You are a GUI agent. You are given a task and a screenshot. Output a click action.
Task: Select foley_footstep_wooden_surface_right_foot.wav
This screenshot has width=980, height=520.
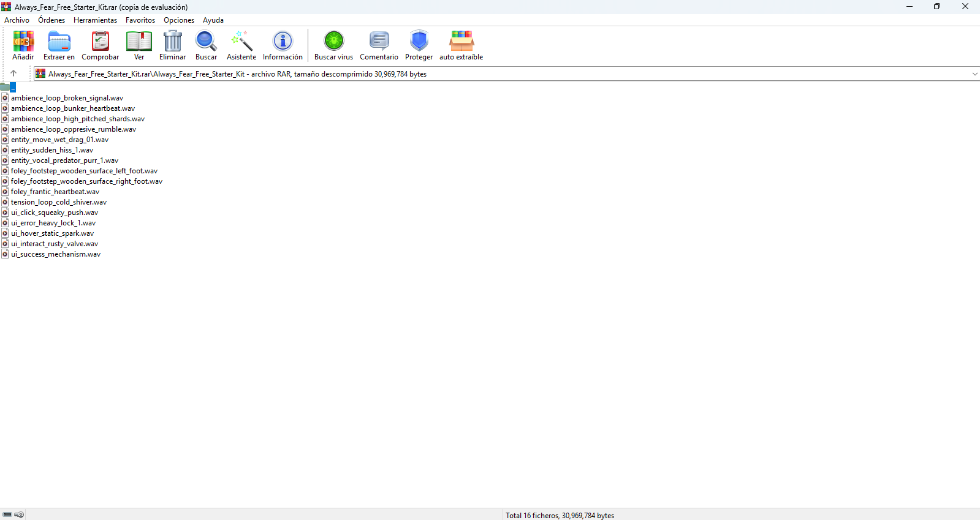click(x=86, y=181)
